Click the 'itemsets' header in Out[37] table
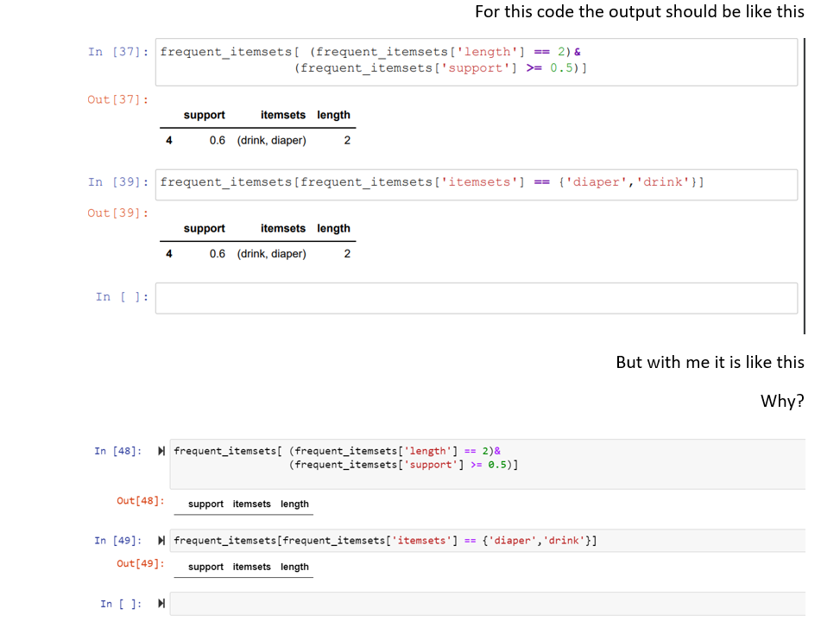 point(283,115)
